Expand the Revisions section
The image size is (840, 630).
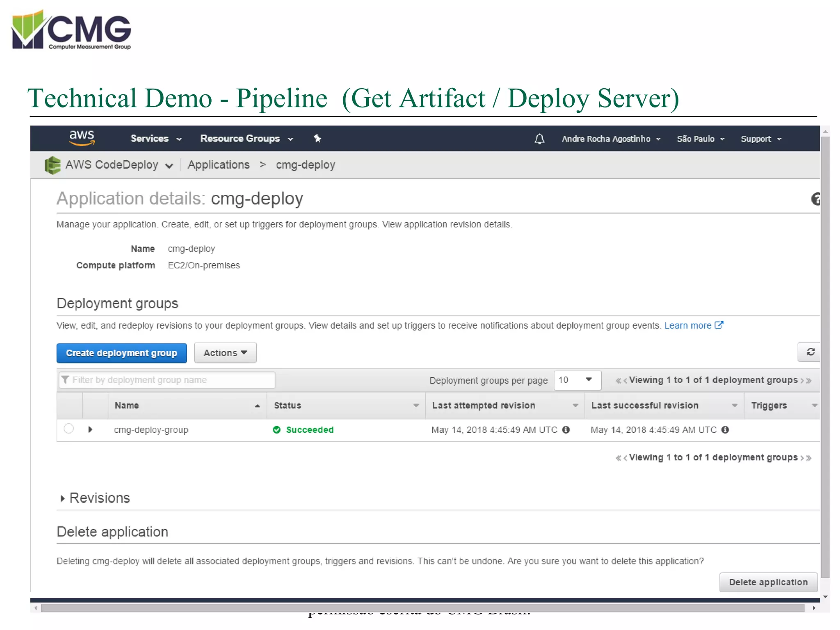pyautogui.click(x=63, y=498)
